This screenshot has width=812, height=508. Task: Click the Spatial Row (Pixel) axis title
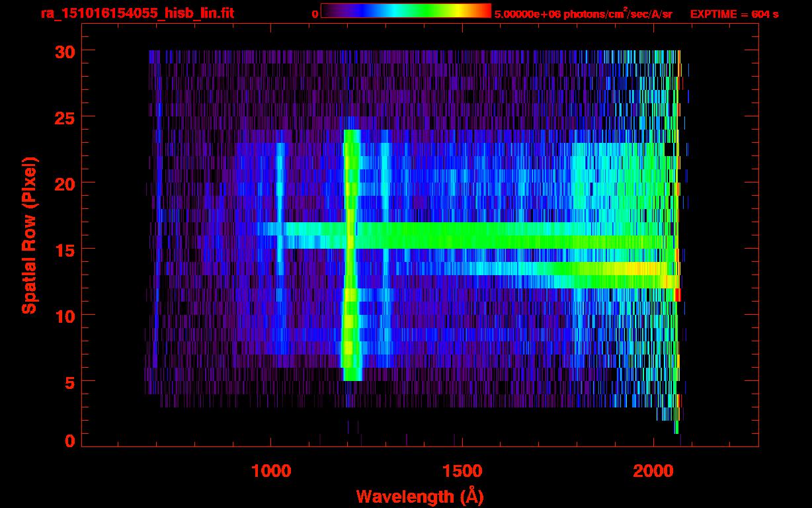(29, 235)
